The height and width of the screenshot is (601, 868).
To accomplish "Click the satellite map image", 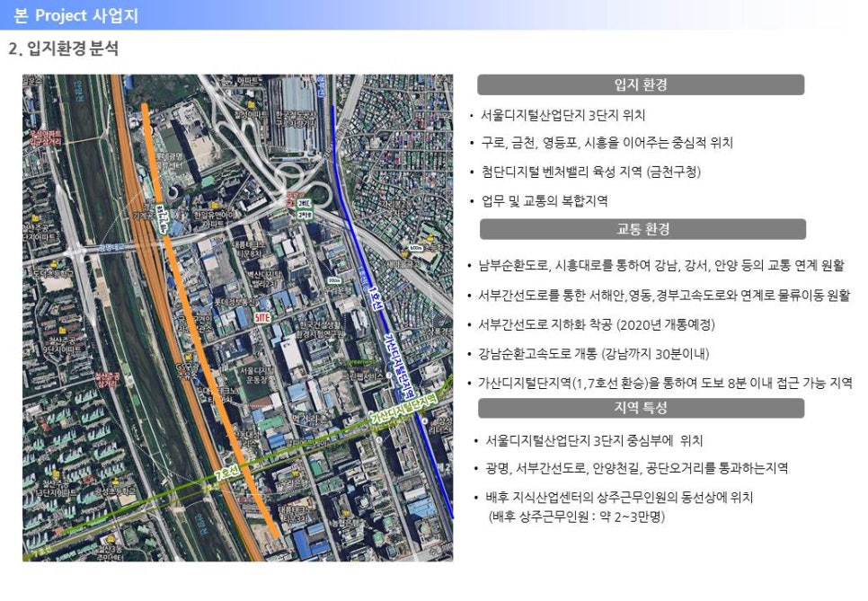I will (x=237, y=318).
